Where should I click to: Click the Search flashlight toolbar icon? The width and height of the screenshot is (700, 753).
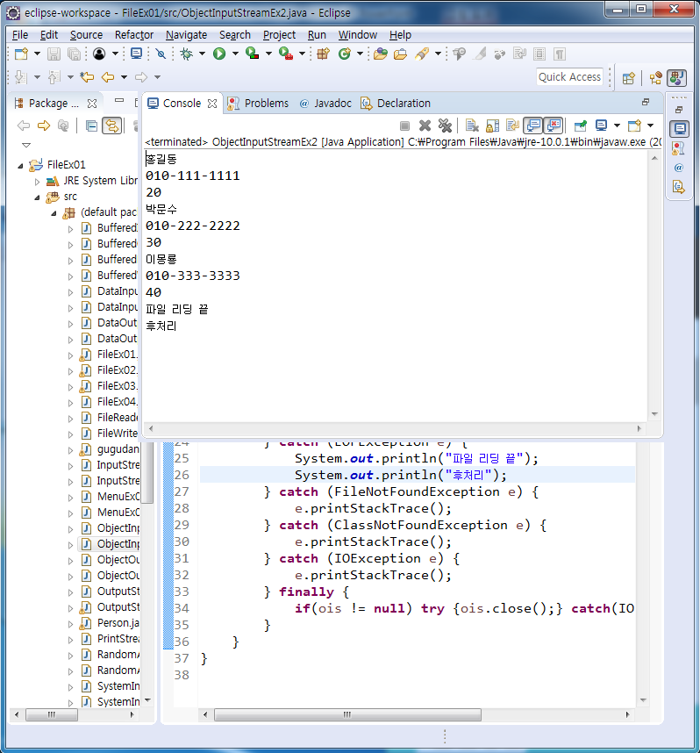click(422, 54)
